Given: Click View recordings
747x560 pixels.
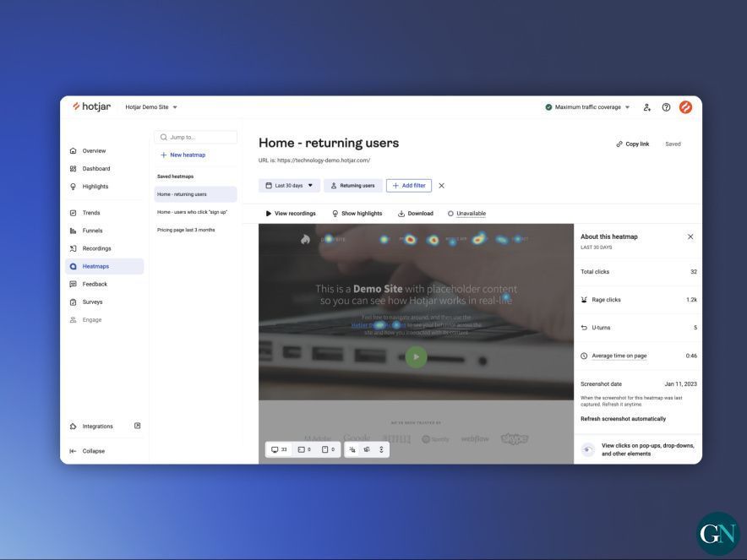Looking at the screenshot, I should tap(291, 214).
